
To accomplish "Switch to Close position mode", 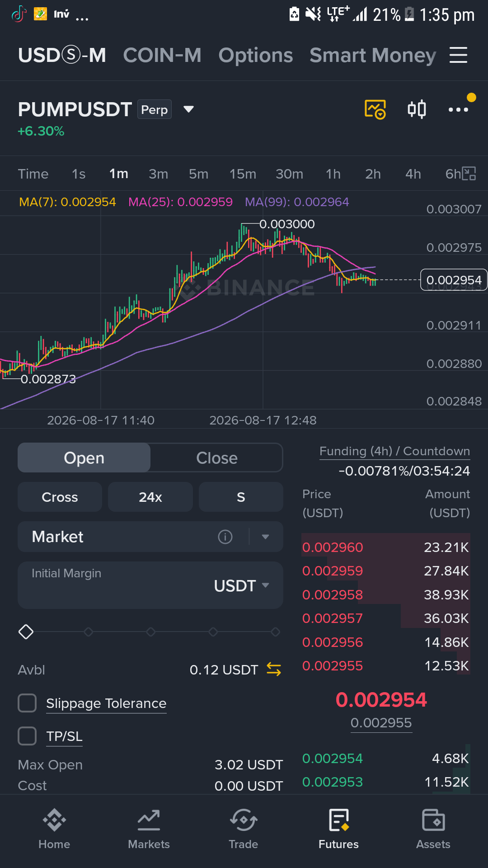I will tap(216, 458).
